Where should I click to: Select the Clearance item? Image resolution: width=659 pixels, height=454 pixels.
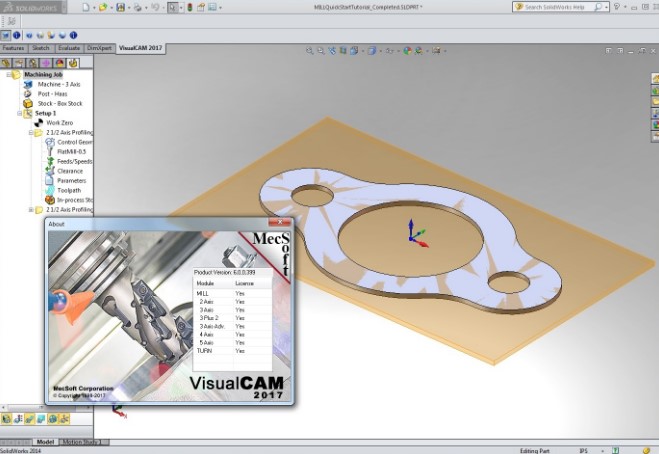pos(70,171)
